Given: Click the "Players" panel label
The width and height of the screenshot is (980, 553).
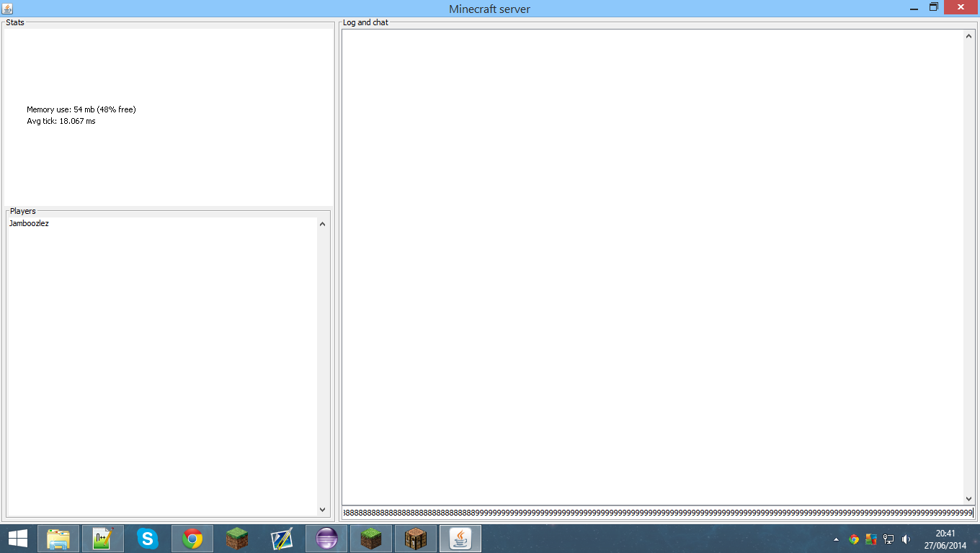Looking at the screenshot, I should [23, 211].
